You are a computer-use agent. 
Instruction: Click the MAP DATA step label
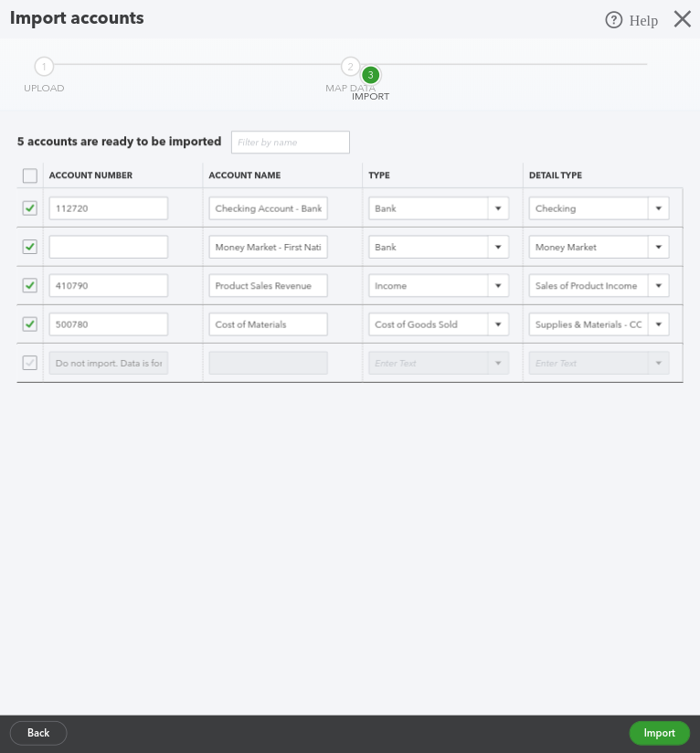351,88
